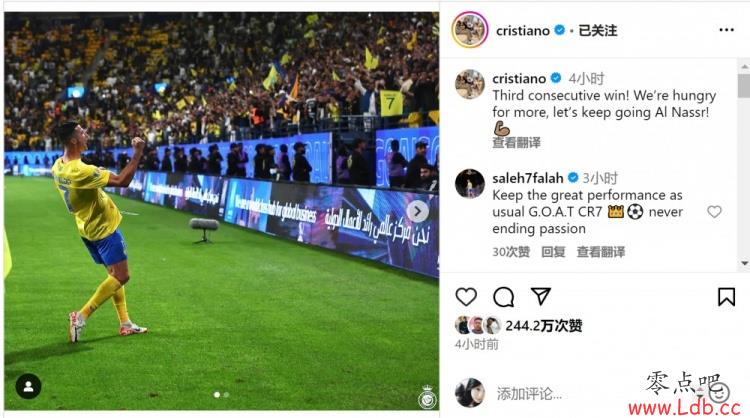Image resolution: width=750 pixels, height=418 pixels.
Task: Share the post using paper plane icon
Action: [541, 297]
